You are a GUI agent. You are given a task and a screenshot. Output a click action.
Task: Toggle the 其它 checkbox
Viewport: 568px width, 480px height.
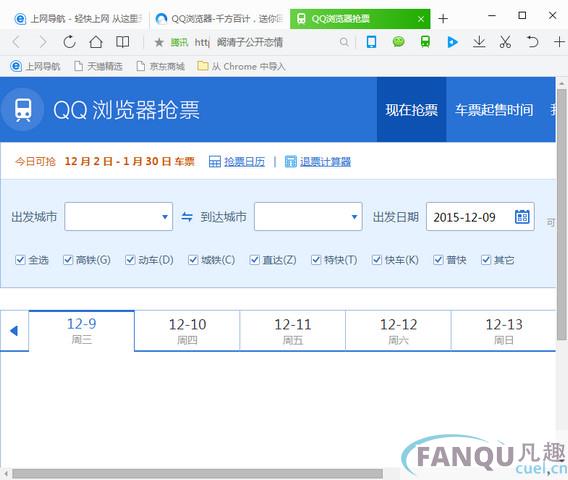pos(486,260)
